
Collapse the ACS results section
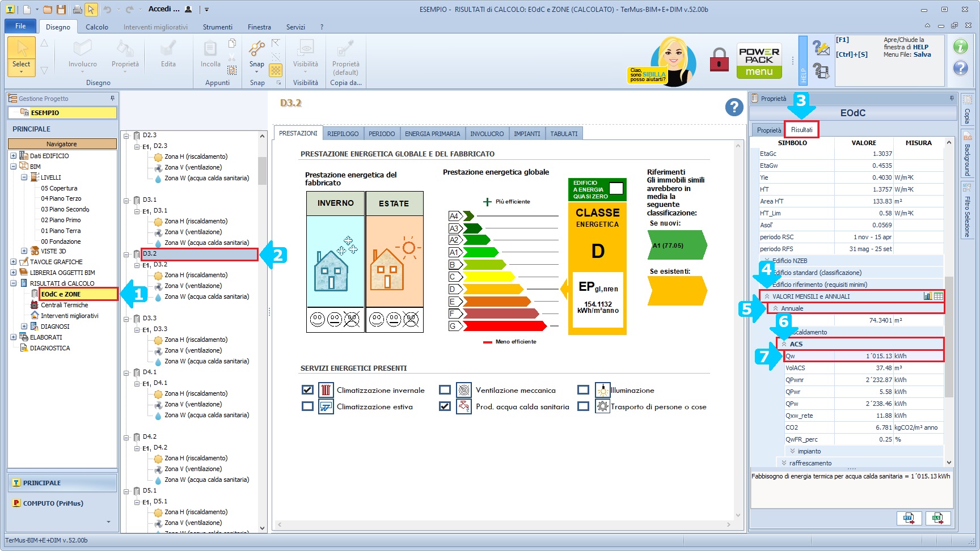784,344
